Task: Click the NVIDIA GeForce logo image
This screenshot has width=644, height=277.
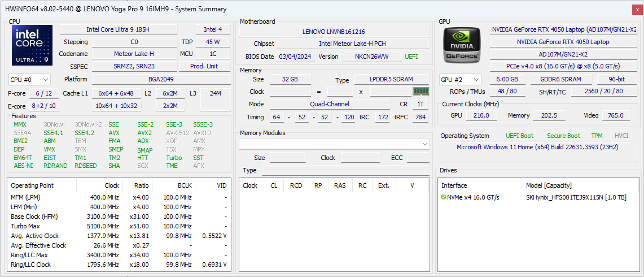Action: [x=462, y=45]
